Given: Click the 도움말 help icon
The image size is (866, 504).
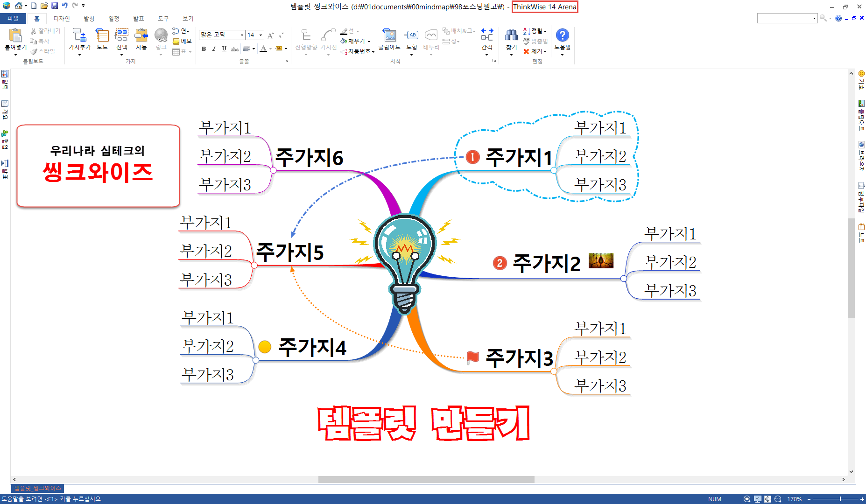Looking at the screenshot, I should click(x=562, y=39).
